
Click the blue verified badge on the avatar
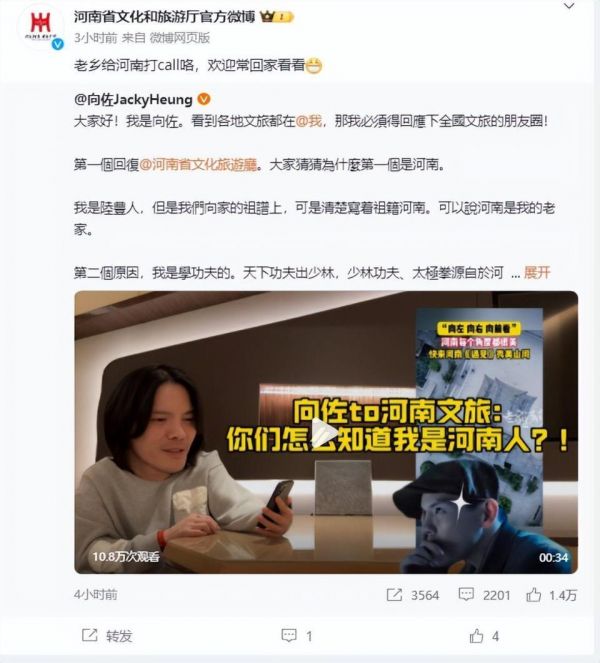coord(58,44)
